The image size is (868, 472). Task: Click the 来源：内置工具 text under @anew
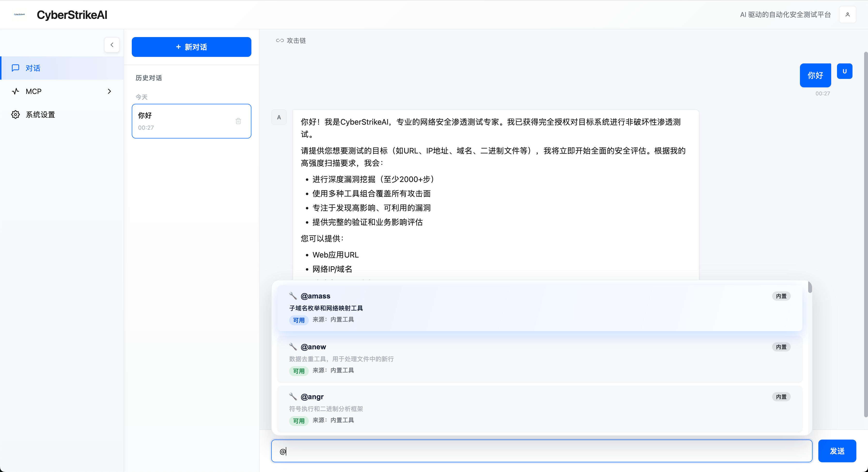coord(333,370)
